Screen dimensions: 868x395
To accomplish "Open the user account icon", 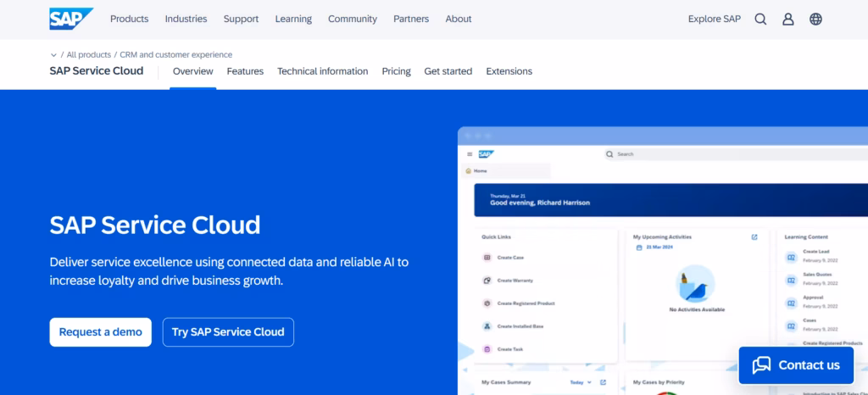I will coord(787,19).
